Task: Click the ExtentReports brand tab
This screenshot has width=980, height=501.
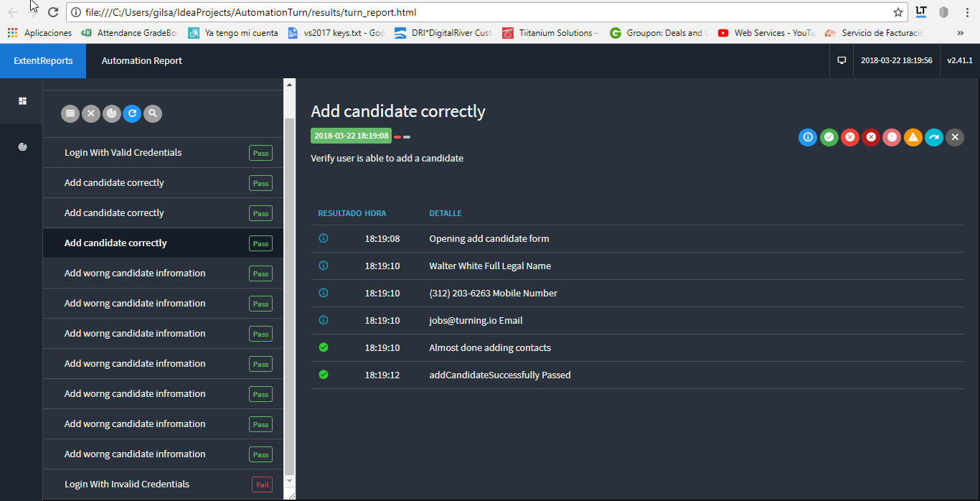Action: (x=43, y=61)
